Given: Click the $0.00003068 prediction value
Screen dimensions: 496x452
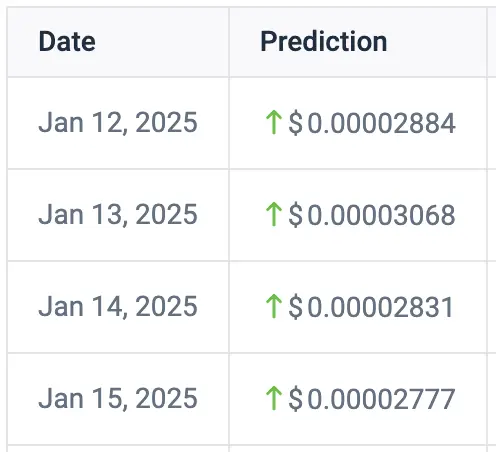Looking at the screenshot, I should pyautogui.click(x=372, y=215).
